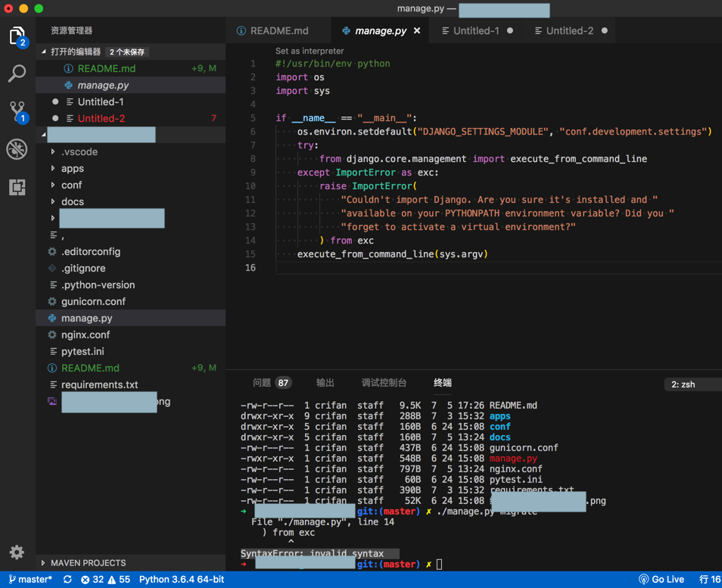Click the sync changes icon in status bar
Screen dimensions: 722x588
coord(67,580)
